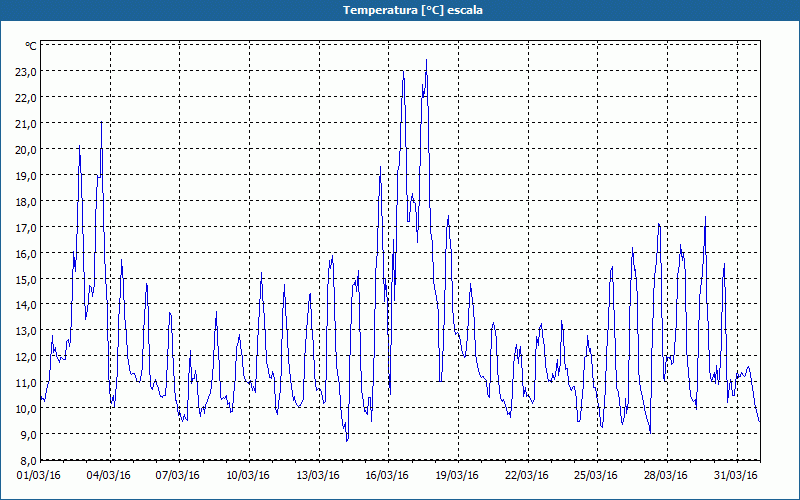The width and height of the screenshot is (800, 500).
Task: Click the 04/03/16 date label
Action: coord(109,476)
